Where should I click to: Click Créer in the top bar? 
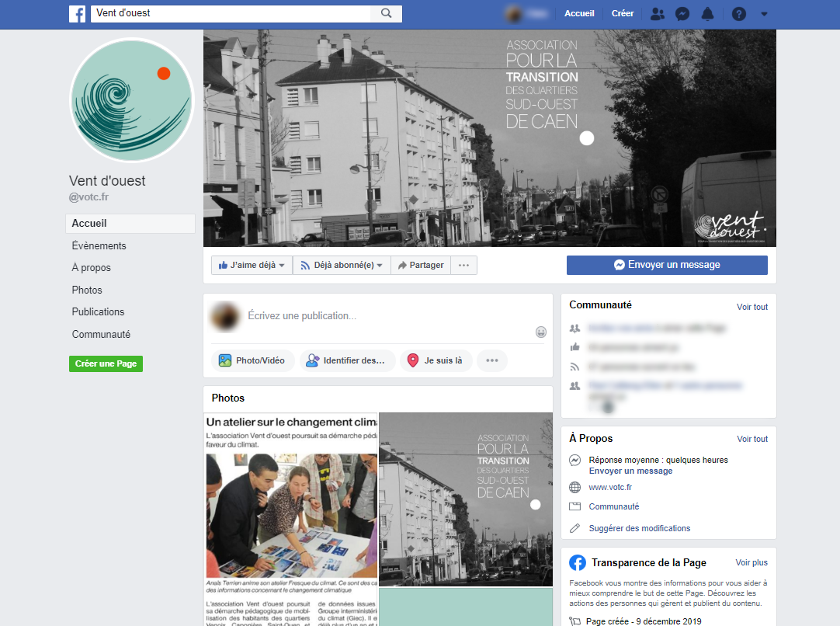point(623,13)
